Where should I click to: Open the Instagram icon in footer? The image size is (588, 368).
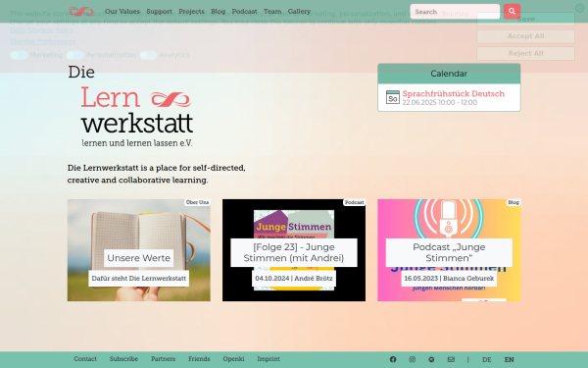413,359
